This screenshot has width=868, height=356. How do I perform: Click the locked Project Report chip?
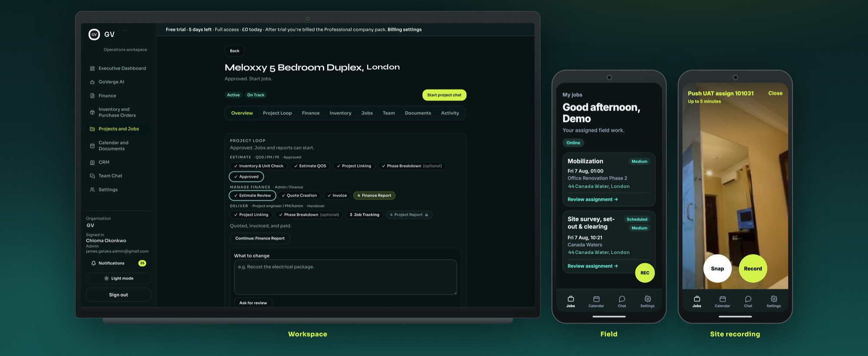click(x=409, y=214)
